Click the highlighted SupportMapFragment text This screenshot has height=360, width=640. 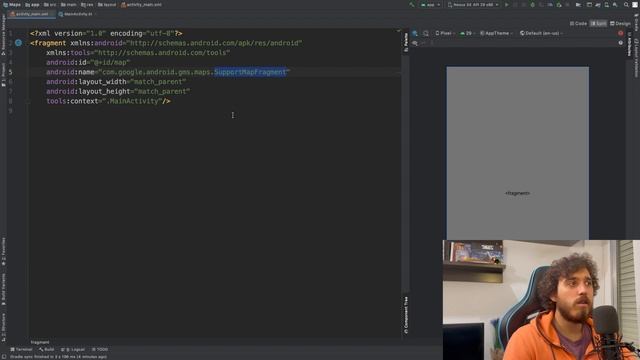click(x=250, y=72)
